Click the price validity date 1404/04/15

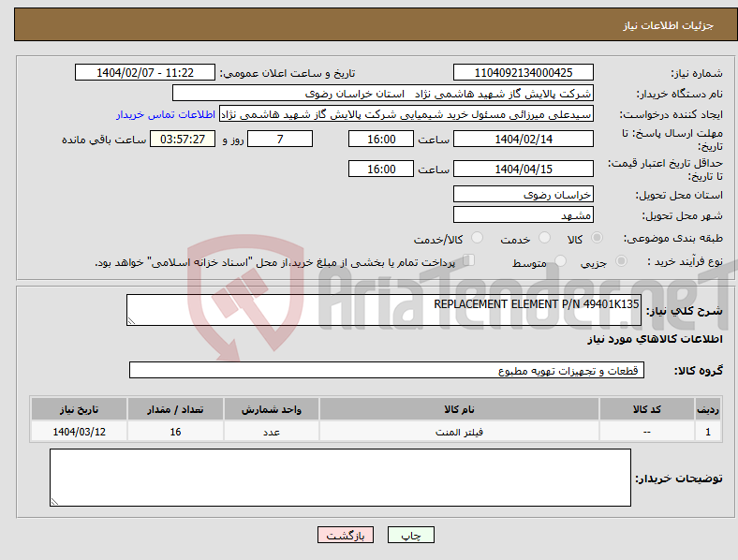[x=524, y=169]
